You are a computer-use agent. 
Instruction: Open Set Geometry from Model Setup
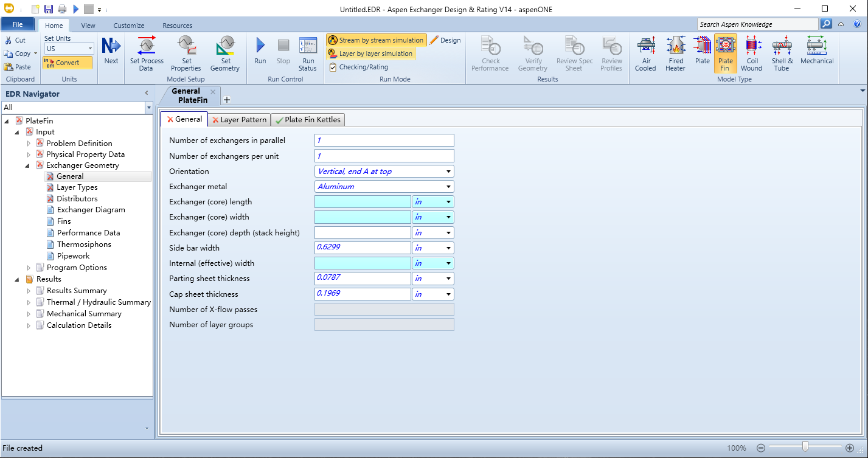pyautogui.click(x=226, y=54)
